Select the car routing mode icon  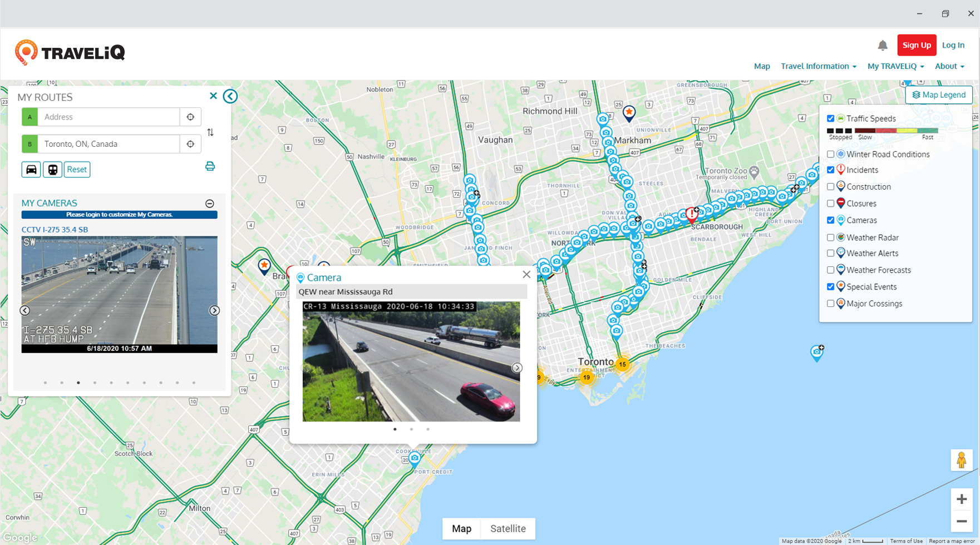pyautogui.click(x=31, y=169)
